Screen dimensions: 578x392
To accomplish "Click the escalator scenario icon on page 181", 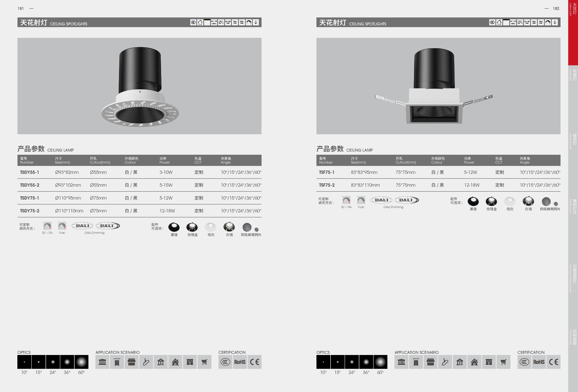I will coord(146,362).
